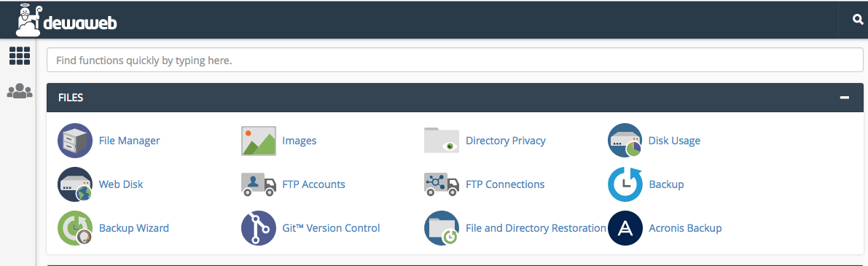Click the Disk Usage pie chart icon

coord(625,141)
